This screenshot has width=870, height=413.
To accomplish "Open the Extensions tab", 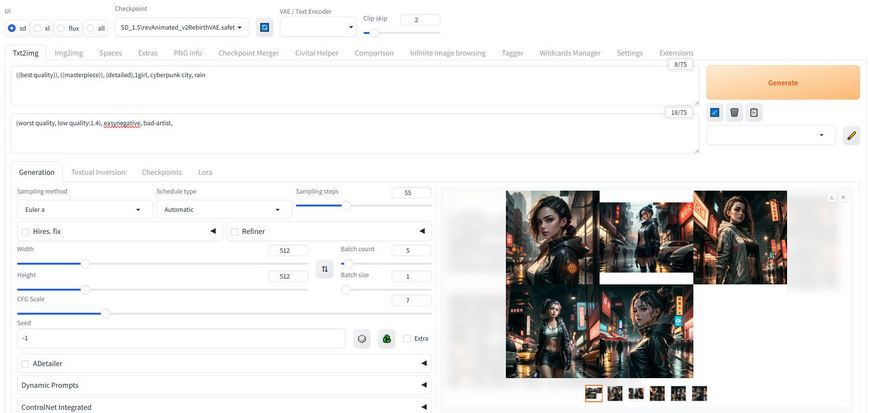I will point(676,53).
